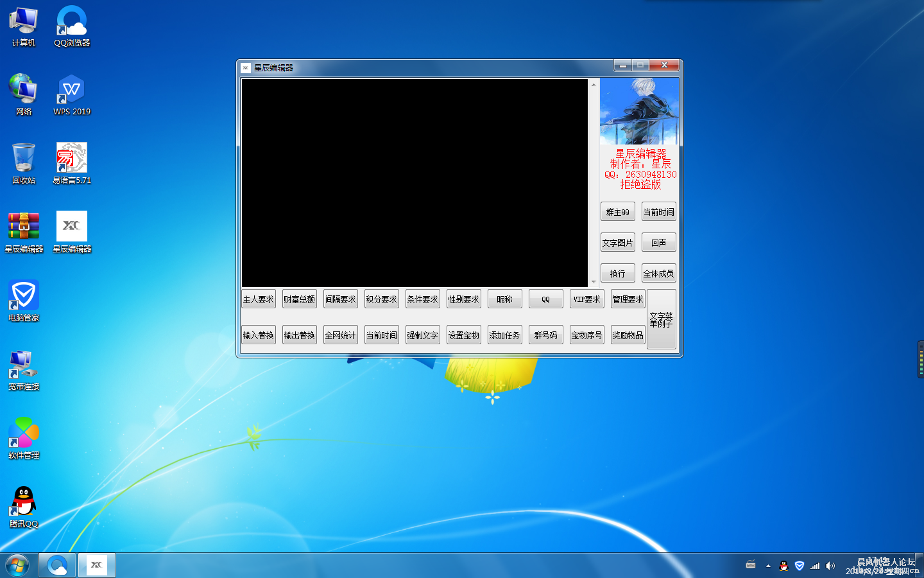This screenshot has width=924, height=578.
Task: Open the 文字菜单例子 tall button
Action: [661, 319]
